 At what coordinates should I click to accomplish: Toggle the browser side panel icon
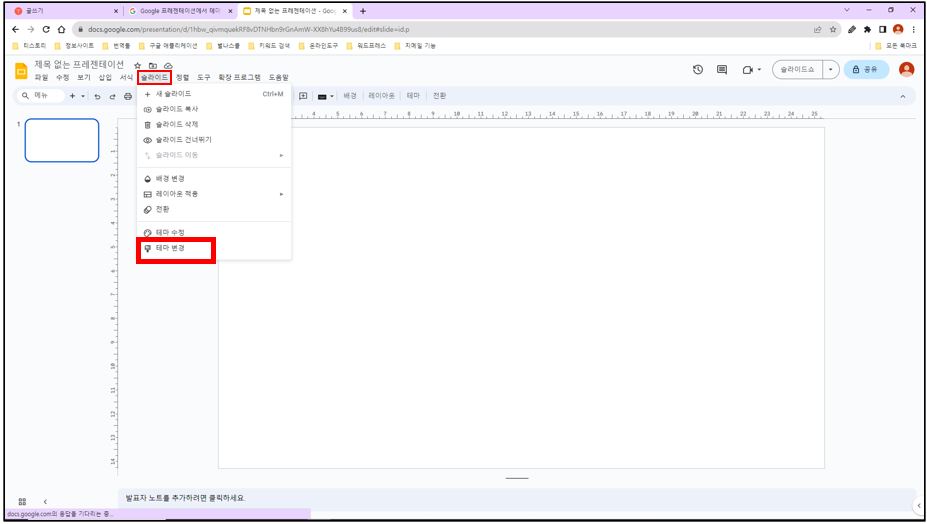883,29
